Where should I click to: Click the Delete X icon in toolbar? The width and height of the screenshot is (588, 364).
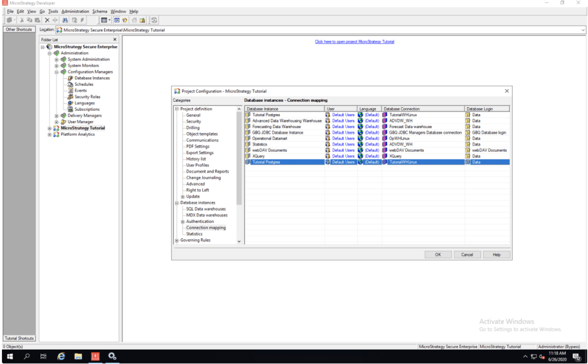(47, 20)
